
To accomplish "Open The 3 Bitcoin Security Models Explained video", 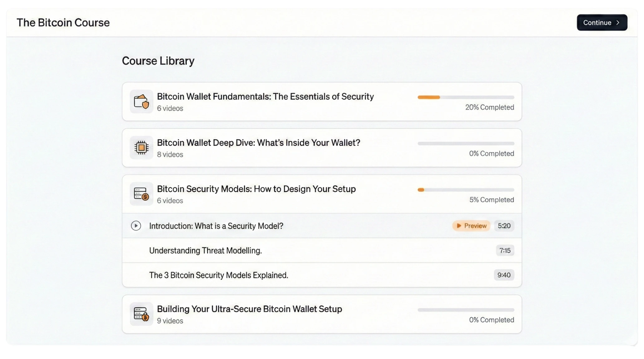I will tap(219, 275).
